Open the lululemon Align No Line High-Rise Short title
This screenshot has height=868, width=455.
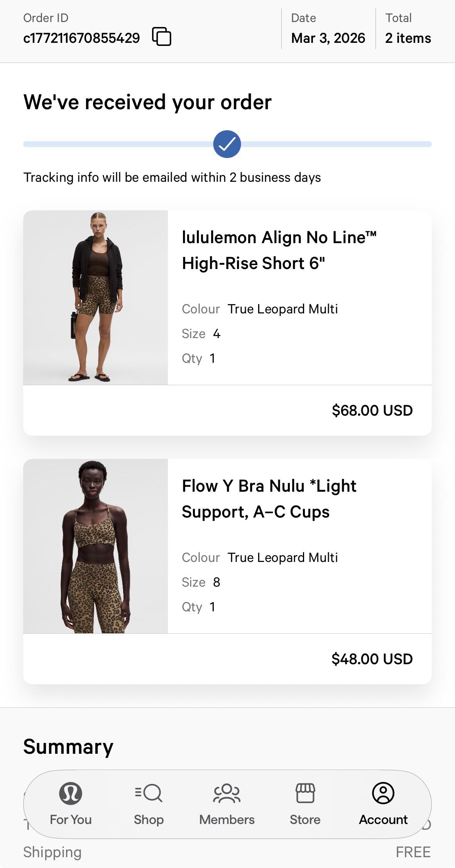[x=279, y=250]
